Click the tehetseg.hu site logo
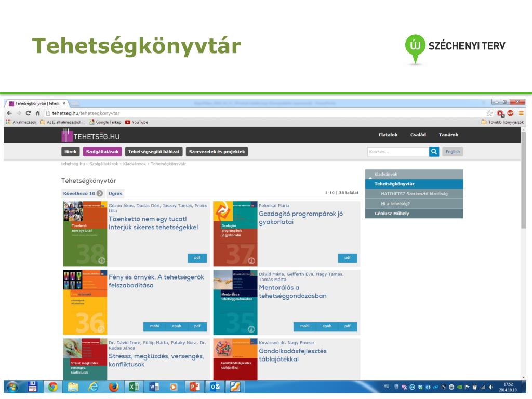 90,136
